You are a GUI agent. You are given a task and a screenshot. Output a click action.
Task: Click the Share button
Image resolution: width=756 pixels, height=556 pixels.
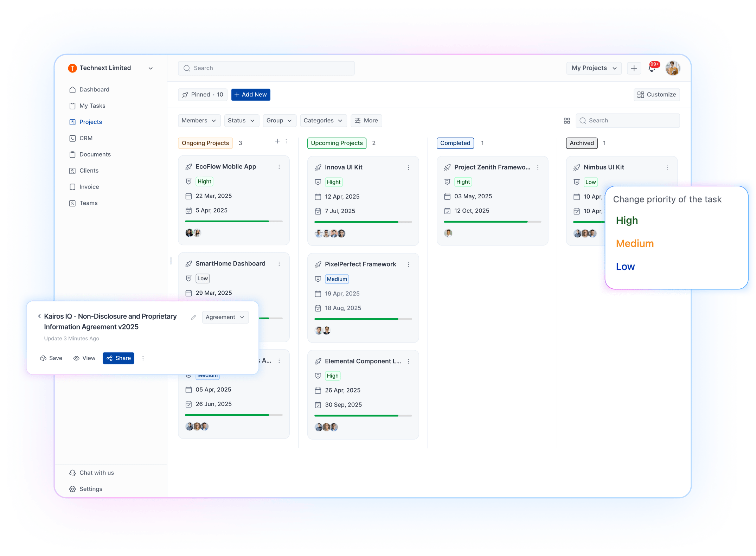click(118, 358)
